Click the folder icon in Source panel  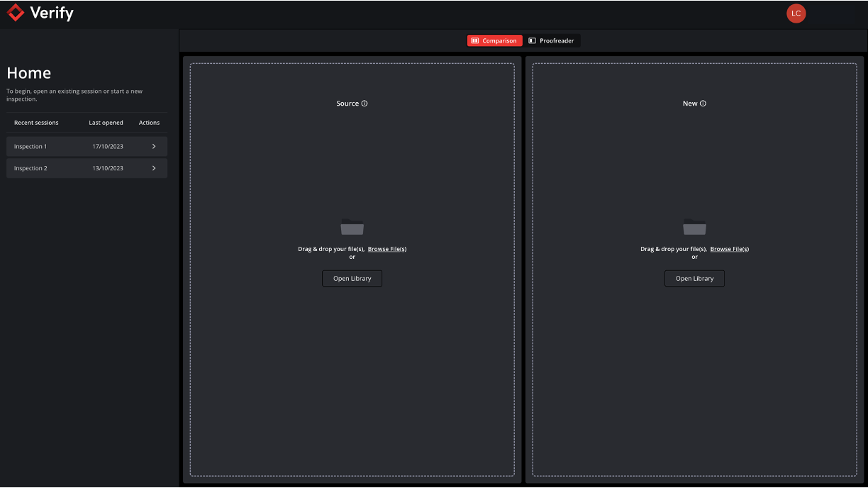pos(352,227)
